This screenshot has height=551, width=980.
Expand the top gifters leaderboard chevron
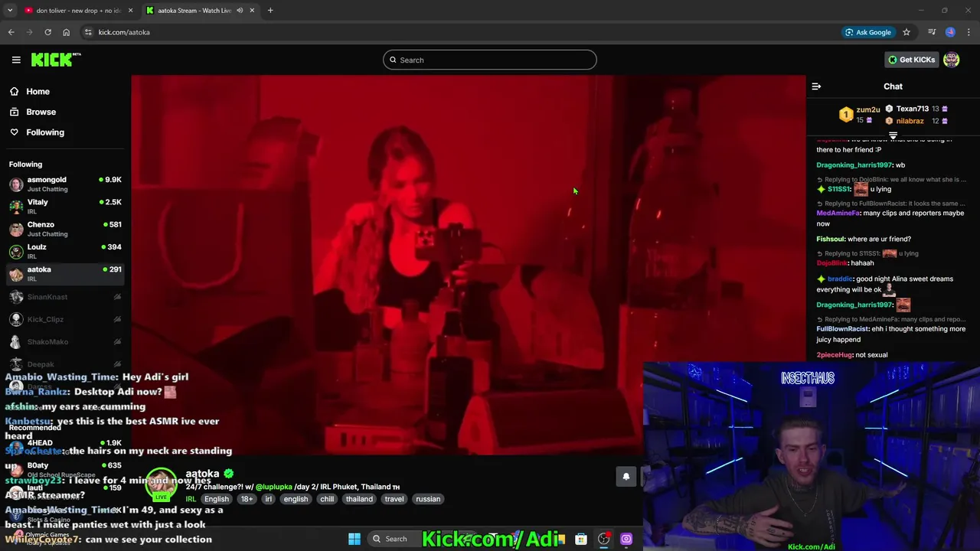point(893,135)
